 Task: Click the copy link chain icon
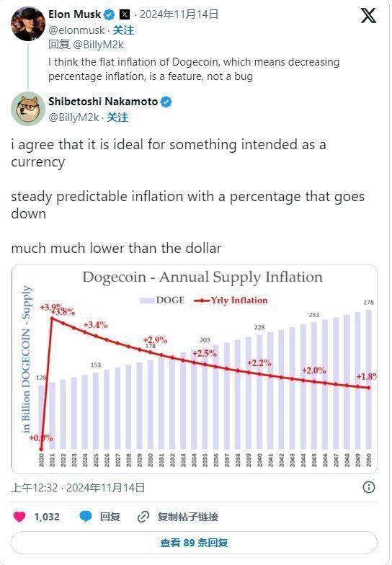pyautogui.click(x=143, y=516)
